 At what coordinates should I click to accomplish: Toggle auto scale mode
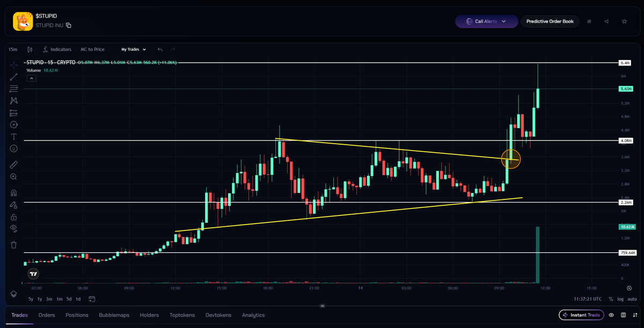[x=632, y=299]
